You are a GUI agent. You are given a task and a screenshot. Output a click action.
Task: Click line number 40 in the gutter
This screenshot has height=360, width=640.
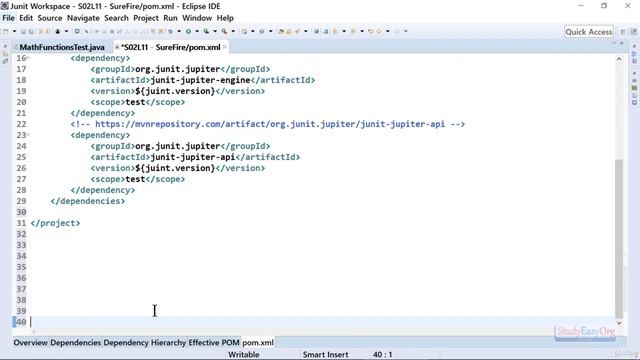(x=21, y=322)
